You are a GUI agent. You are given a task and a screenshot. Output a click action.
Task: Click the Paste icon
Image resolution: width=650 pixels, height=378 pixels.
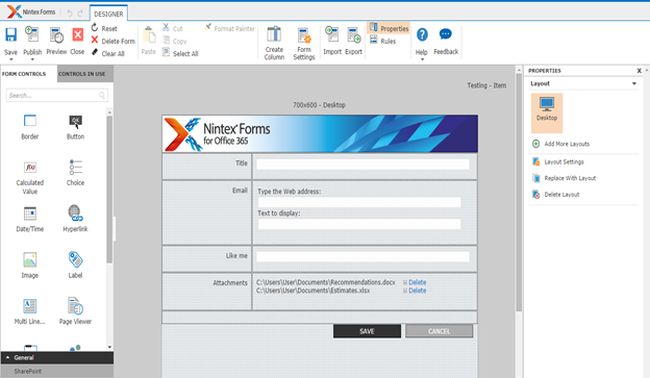point(149,36)
